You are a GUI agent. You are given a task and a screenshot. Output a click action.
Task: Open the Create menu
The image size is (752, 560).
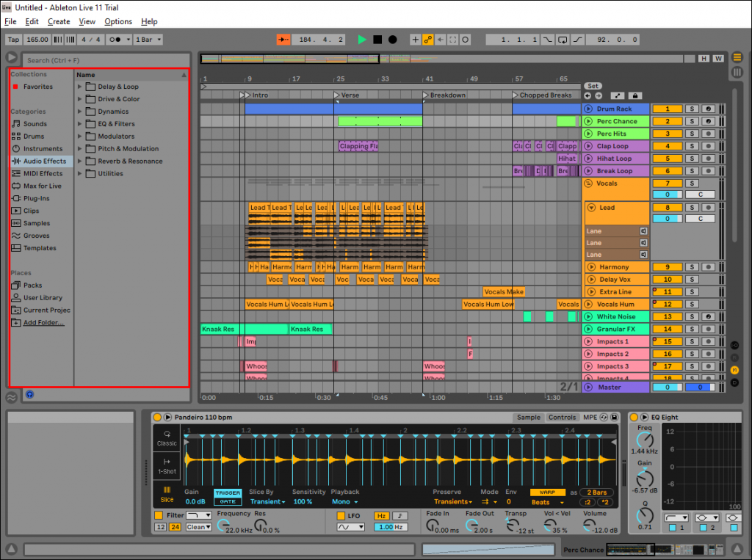click(59, 21)
